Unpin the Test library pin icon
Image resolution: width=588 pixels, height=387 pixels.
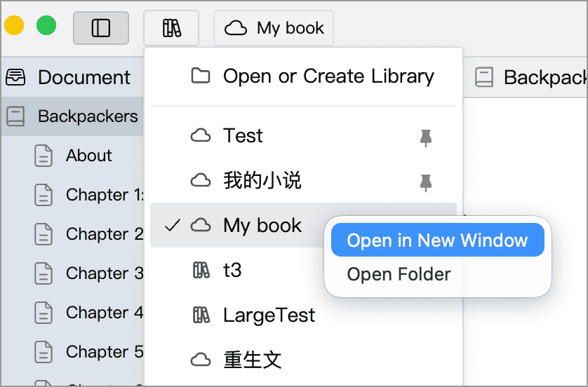(426, 138)
